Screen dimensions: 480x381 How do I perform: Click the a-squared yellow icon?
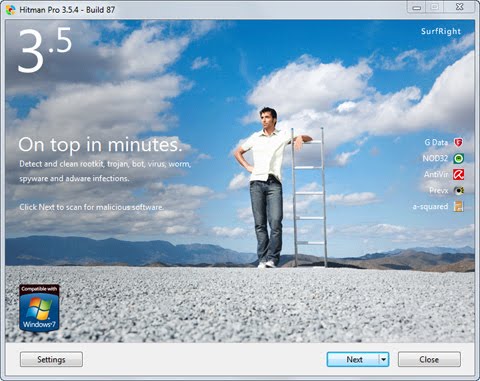(x=459, y=206)
